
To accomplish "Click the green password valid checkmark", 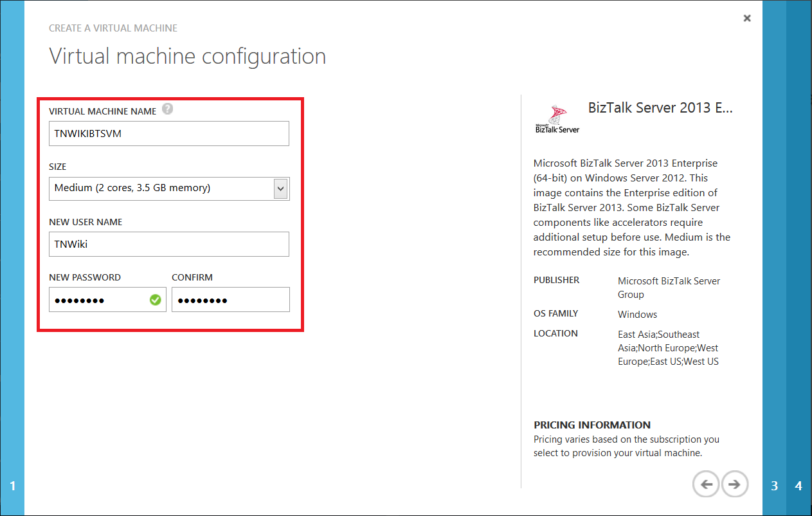I will click(155, 299).
